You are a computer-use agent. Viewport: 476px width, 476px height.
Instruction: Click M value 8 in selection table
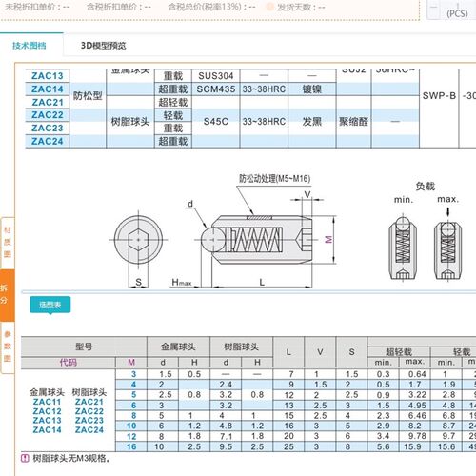click(133, 416)
